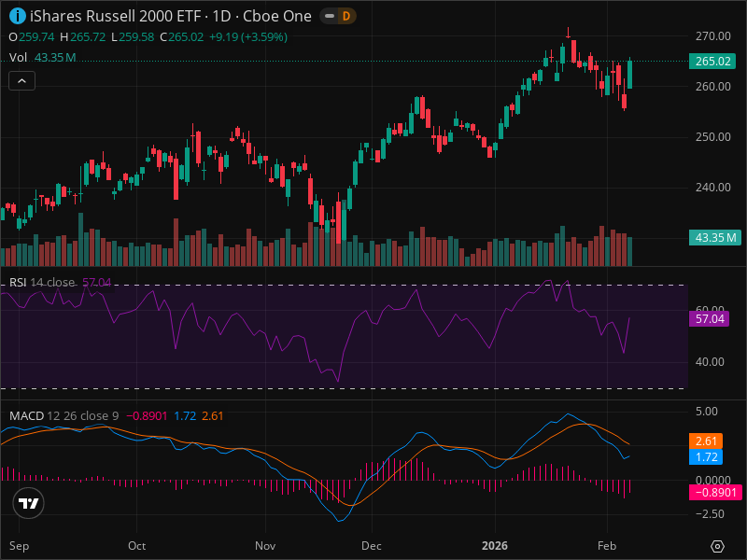This screenshot has height=560, width=747.
Task: Click the MACD −2.50 axis label
Action: (710, 514)
